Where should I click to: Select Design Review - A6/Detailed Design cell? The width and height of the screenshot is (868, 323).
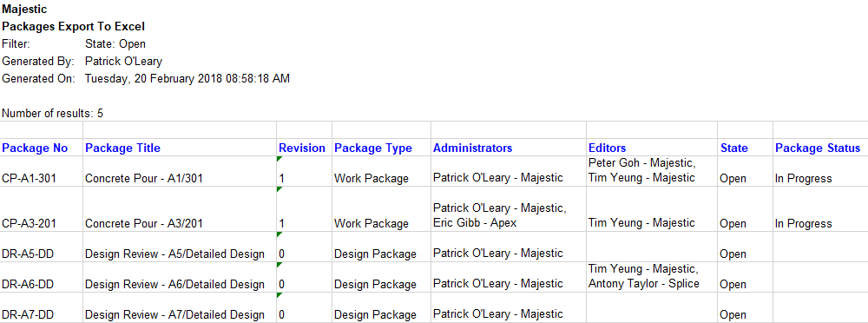180,278
